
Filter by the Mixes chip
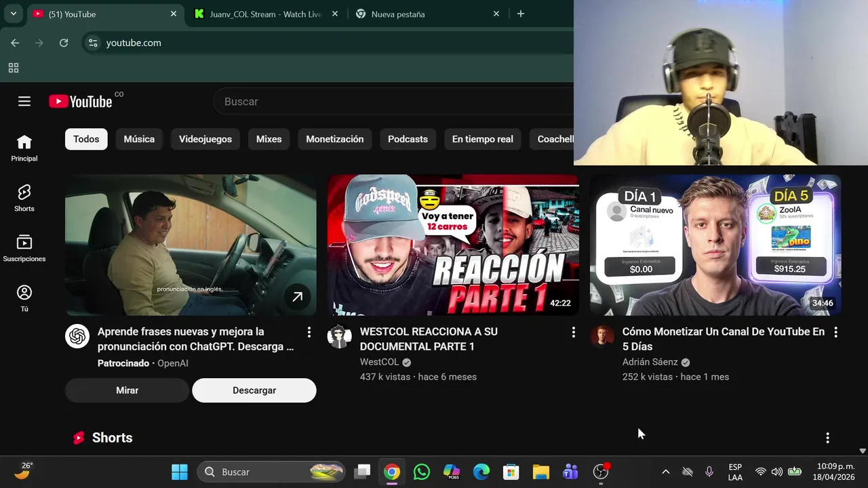click(x=269, y=139)
